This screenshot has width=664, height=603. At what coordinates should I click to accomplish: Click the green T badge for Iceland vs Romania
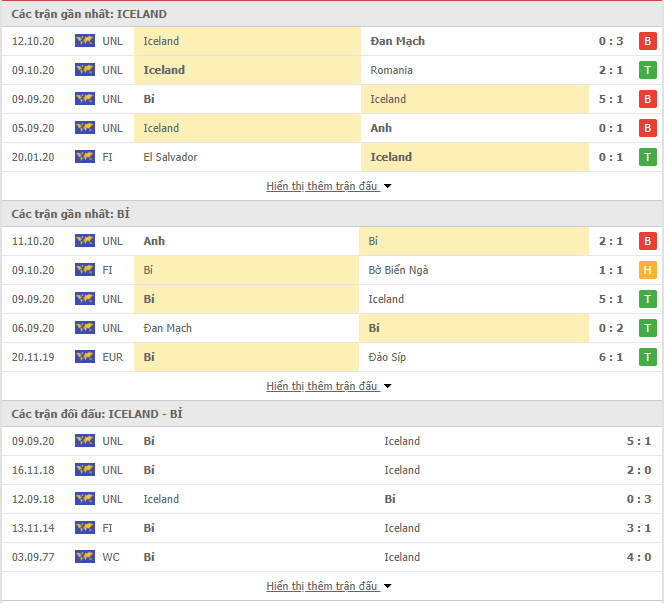(x=647, y=70)
